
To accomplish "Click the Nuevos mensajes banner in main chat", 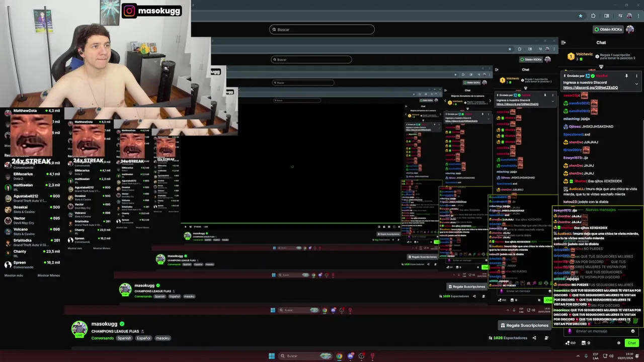I will coord(600,210).
